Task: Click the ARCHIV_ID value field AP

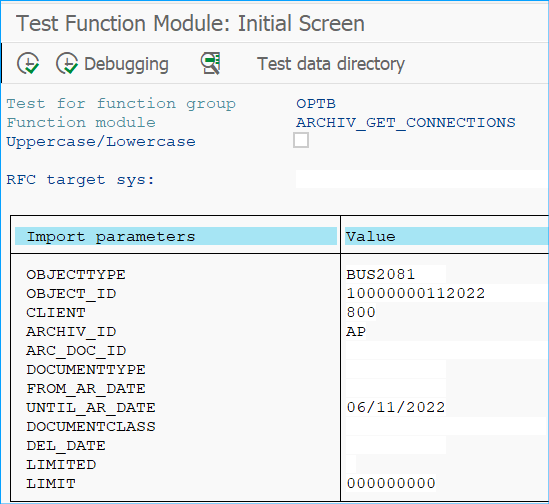Action: coord(356,331)
